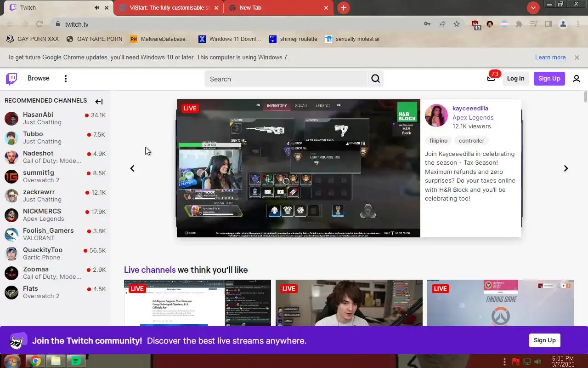Viewport: 588px width, 368px height.
Task: Show the next carousel stream
Action: tap(566, 168)
